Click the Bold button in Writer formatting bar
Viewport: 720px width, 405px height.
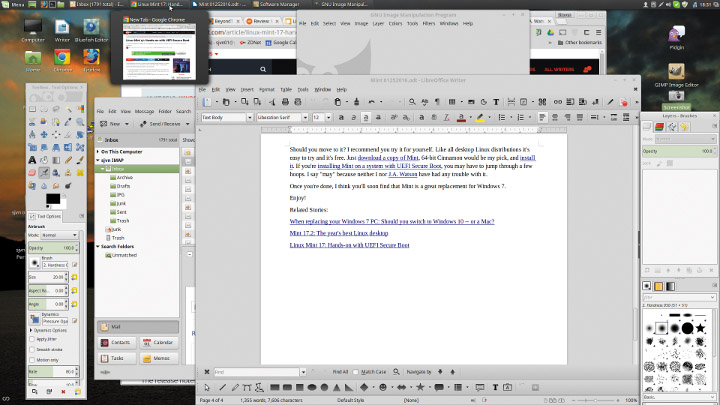point(341,118)
